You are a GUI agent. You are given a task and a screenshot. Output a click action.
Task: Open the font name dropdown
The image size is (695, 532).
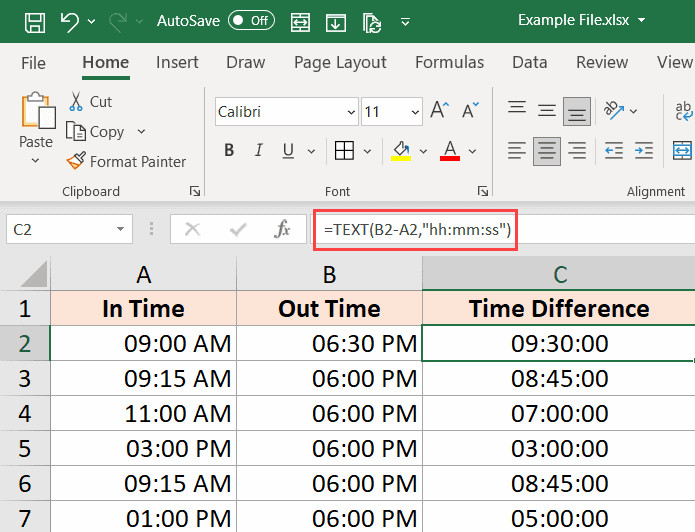350,112
